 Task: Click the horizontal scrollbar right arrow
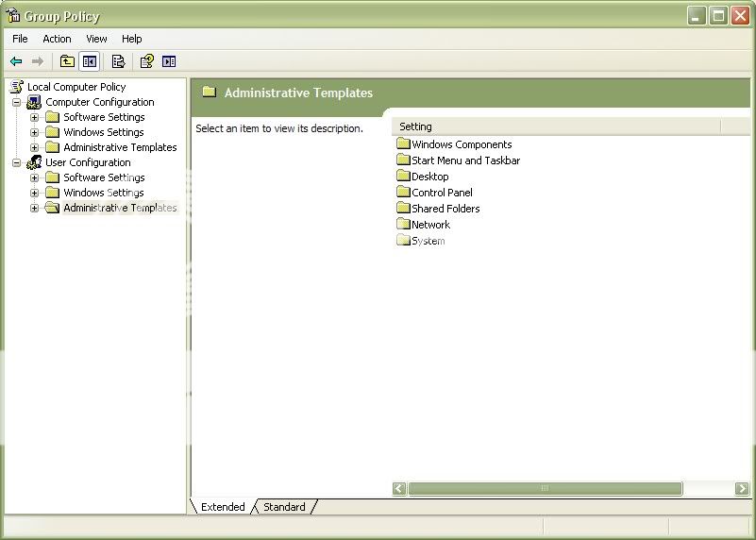742,488
